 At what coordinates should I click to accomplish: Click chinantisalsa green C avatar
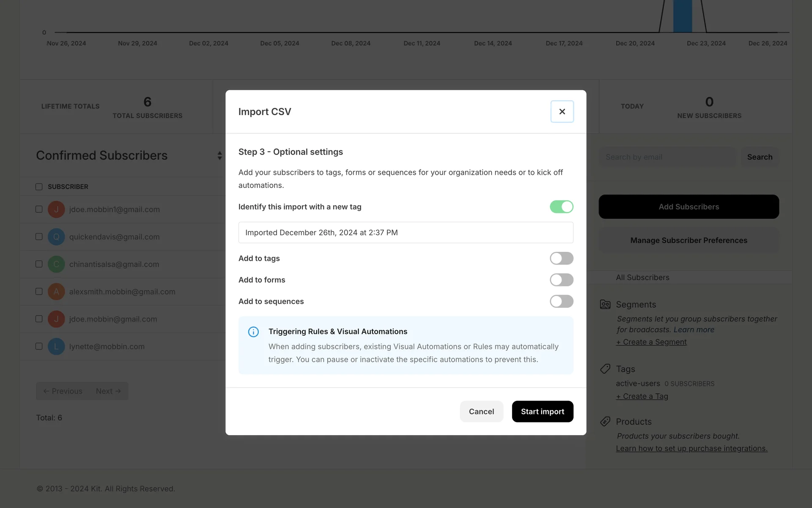tap(56, 264)
